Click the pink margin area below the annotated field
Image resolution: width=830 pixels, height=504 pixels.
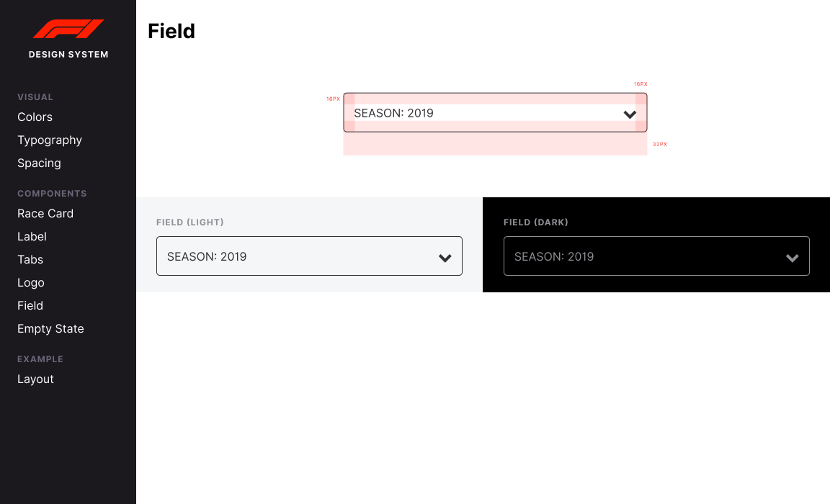click(495, 144)
